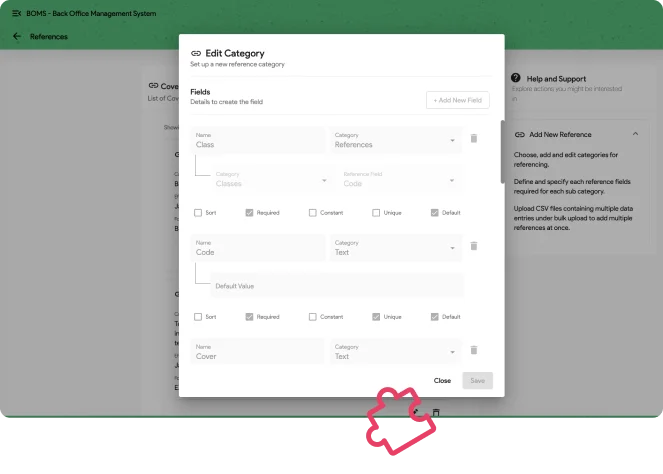Click the trash icon below the dialog

[436, 412]
